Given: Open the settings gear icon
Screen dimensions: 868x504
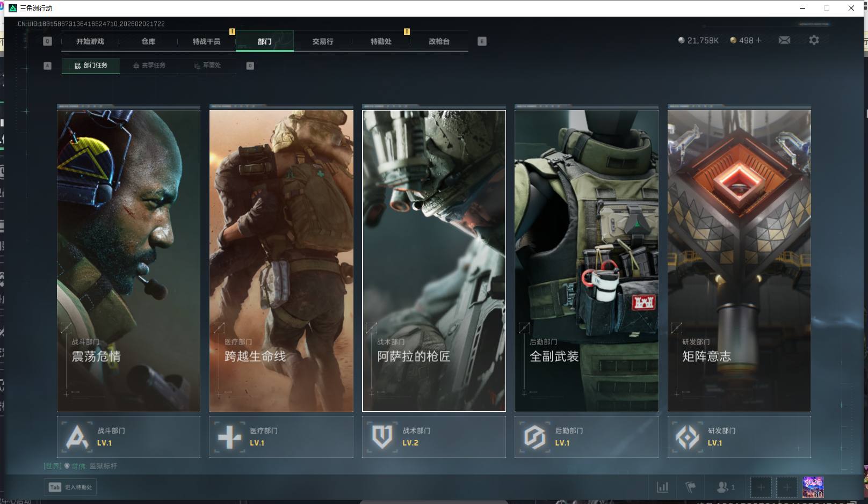Looking at the screenshot, I should pos(814,40).
